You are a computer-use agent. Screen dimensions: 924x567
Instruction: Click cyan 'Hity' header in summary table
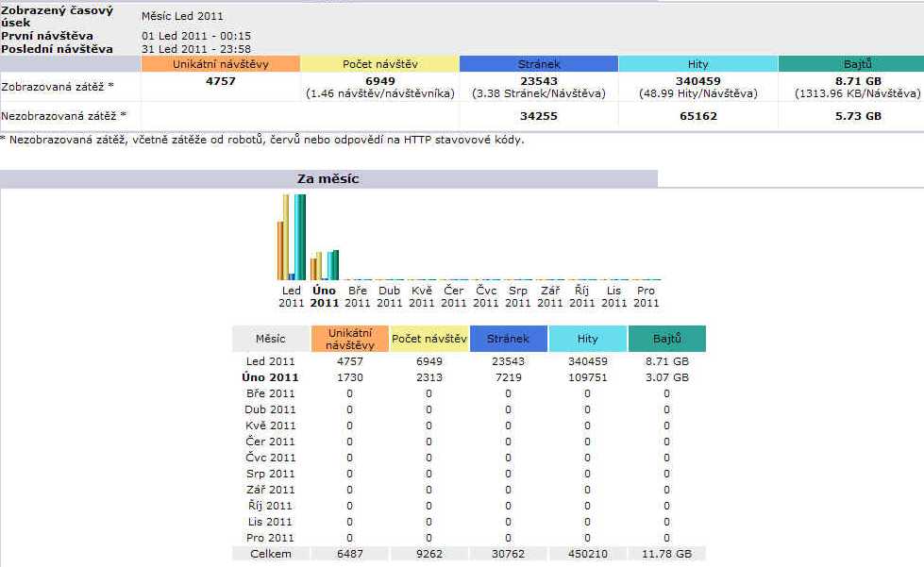coord(698,63)
